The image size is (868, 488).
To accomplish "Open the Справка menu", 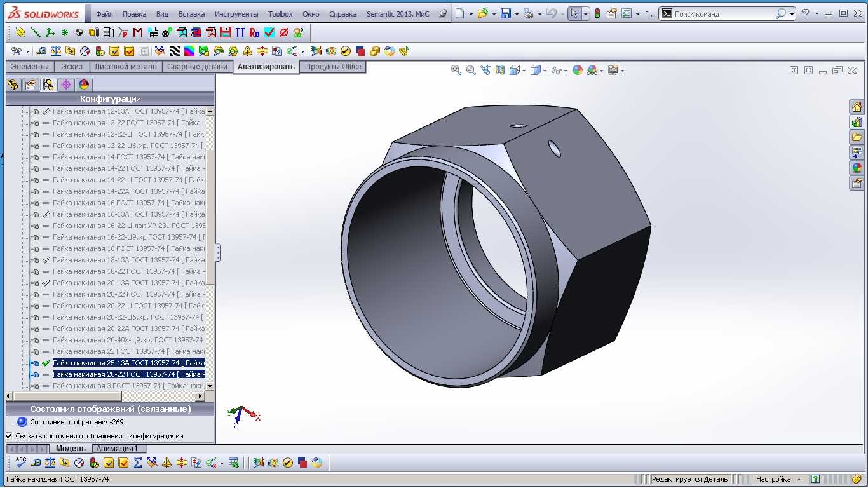I will point(343,14).
